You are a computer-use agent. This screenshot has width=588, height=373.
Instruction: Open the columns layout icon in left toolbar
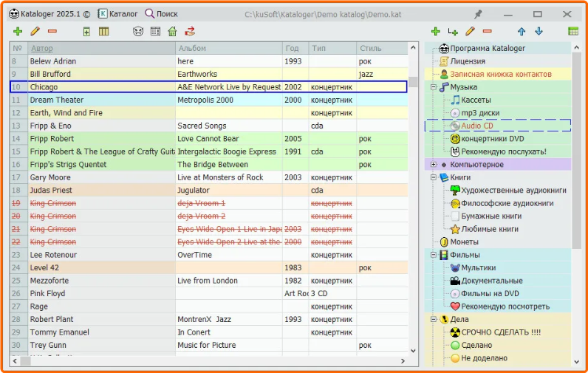click(x=104, y=32)
